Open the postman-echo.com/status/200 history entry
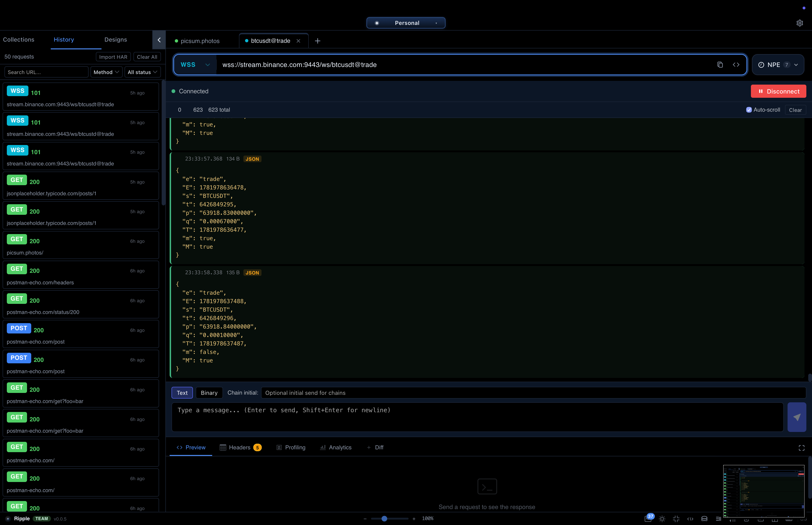The height and width of the screenshot is (525, 812). (81, 304)
